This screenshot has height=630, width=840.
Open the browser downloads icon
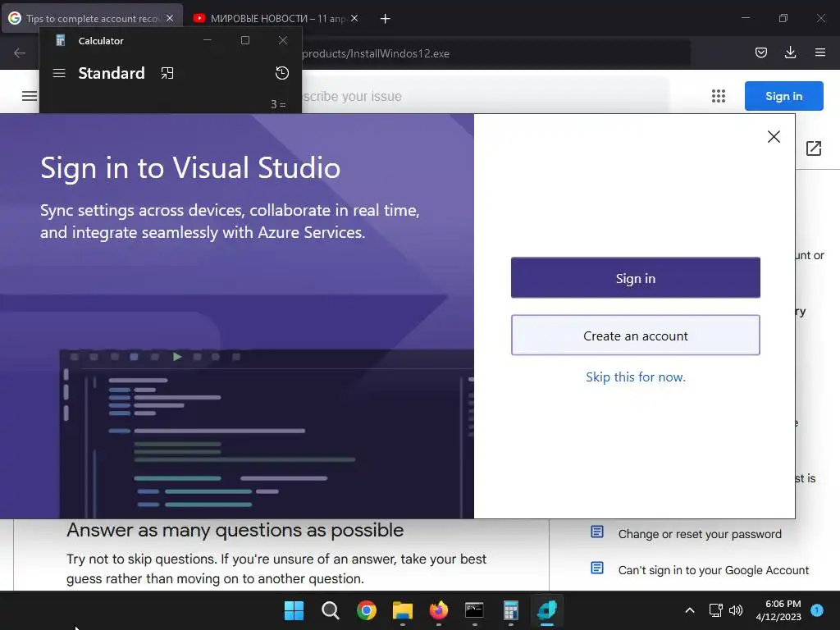790,52
